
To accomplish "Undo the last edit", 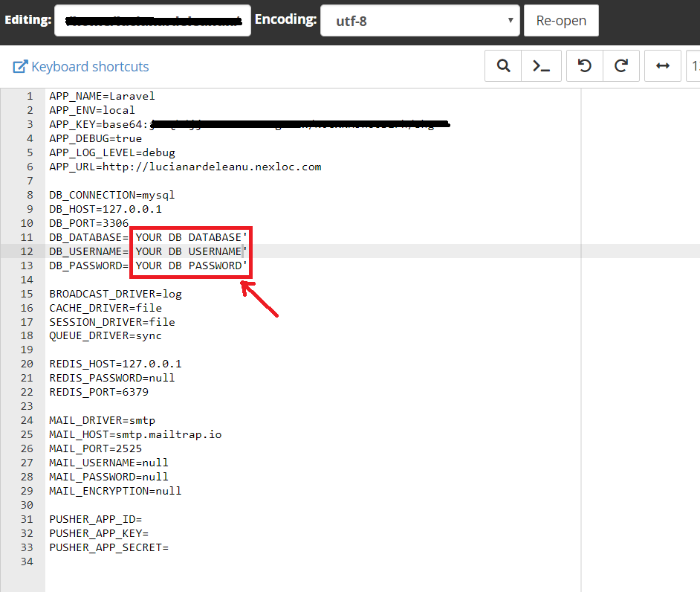I will point(585,66).
